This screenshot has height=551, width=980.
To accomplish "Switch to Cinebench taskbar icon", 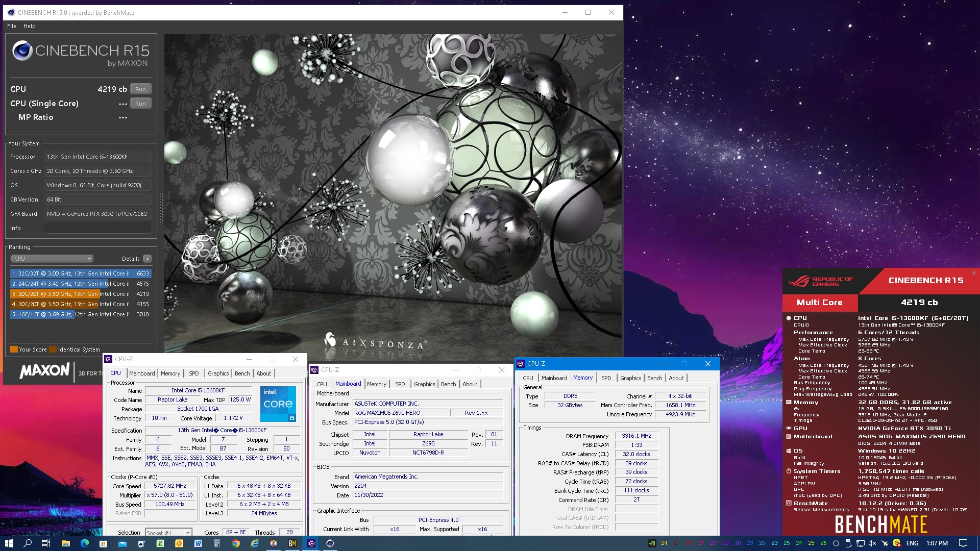I will (x=330, y=543).
